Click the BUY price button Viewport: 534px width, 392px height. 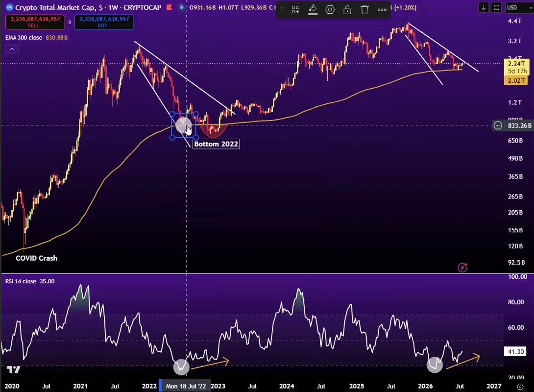click(104, 22)
